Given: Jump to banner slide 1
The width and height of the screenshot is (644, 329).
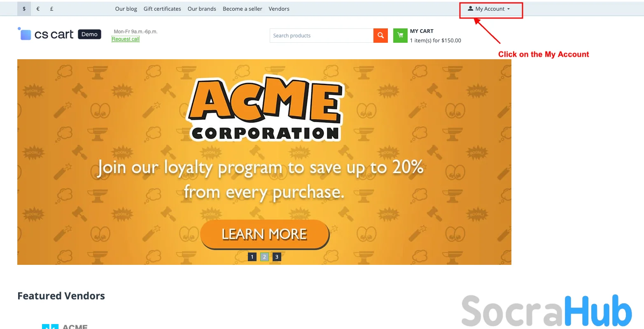Looking at the screenshot, I should tap(252, 257).
